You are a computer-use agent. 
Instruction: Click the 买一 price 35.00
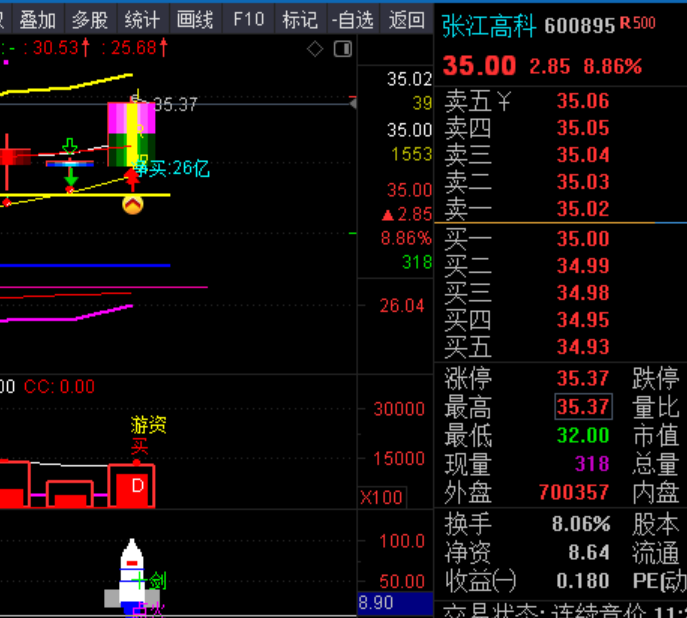pos(583,239)
